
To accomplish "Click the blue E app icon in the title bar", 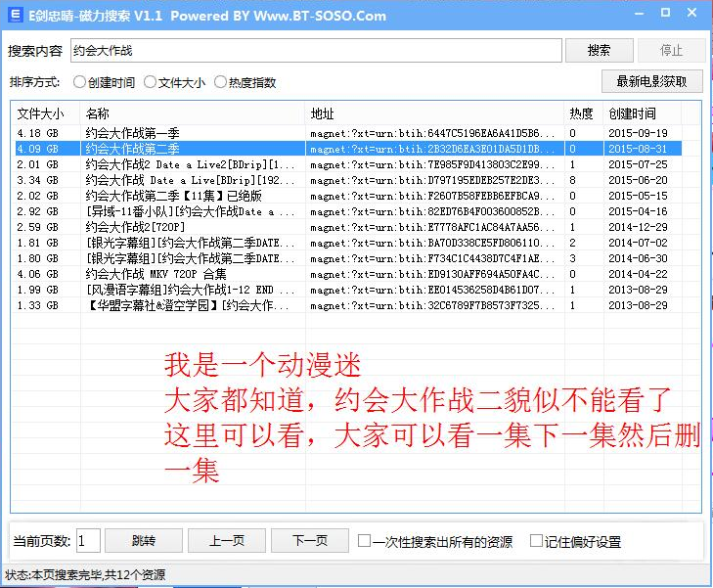I will 15,15.
